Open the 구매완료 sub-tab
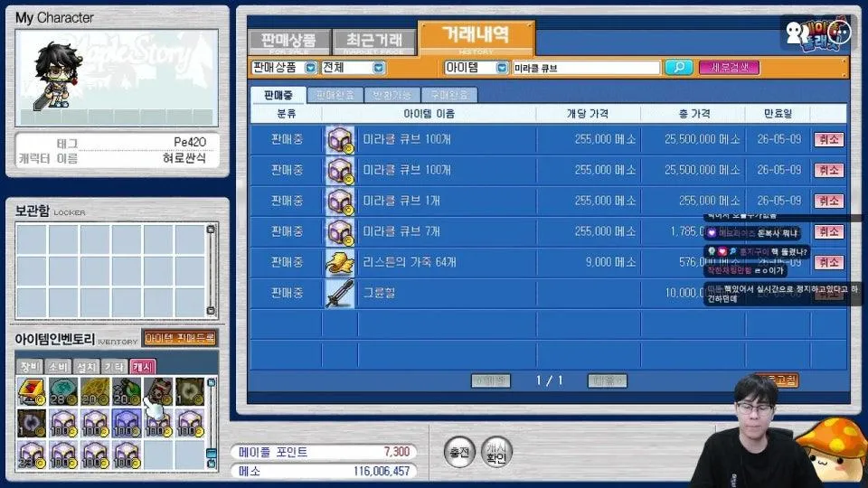 tap(449, 95)
